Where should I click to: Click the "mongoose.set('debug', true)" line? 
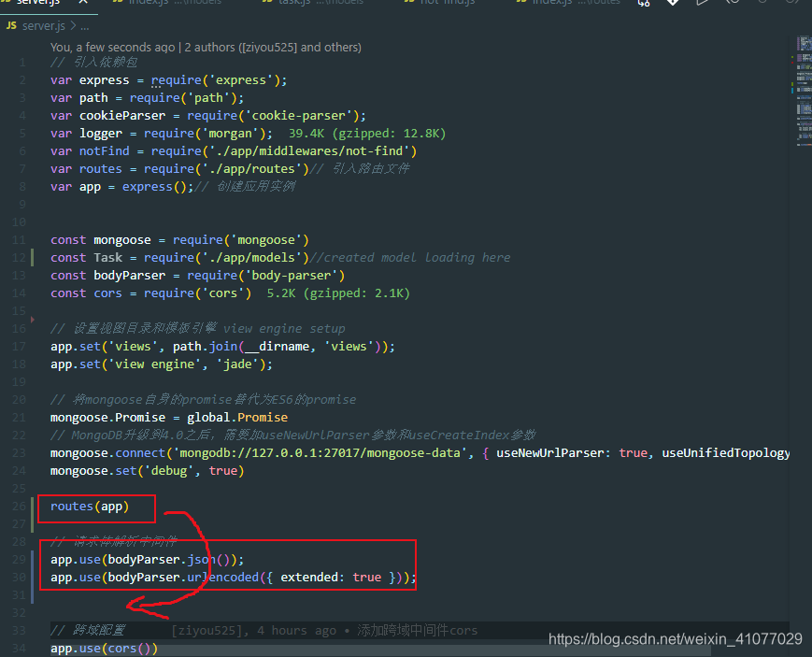(x=147, y=470)
